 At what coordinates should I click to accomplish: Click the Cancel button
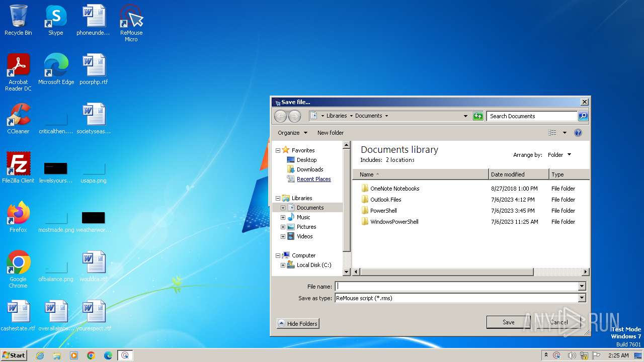559,322
